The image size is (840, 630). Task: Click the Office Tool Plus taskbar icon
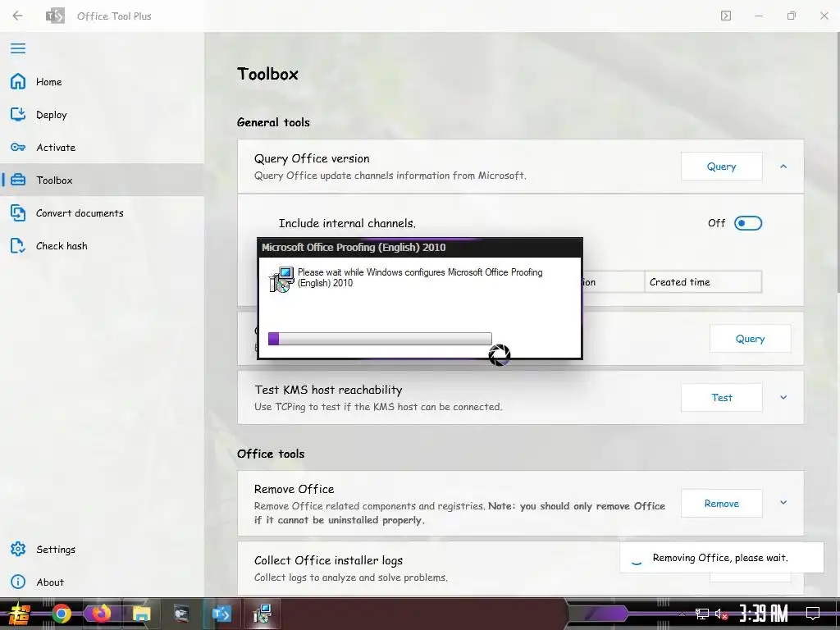coord(221,614)
